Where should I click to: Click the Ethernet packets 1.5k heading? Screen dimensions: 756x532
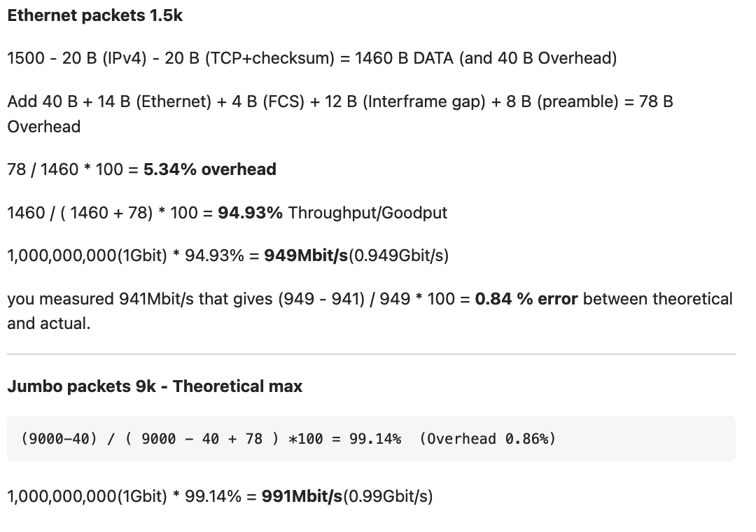95,15
